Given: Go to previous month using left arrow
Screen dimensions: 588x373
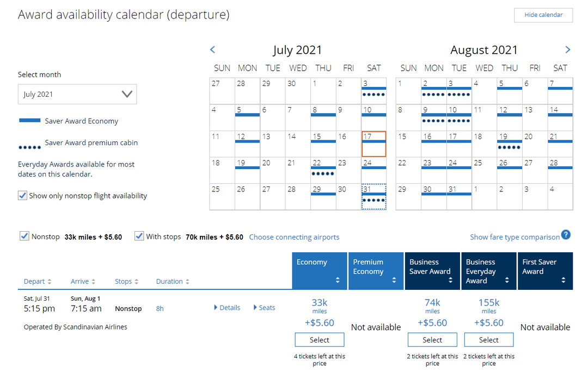Looking at the screenshot, I should coord(213,49).
